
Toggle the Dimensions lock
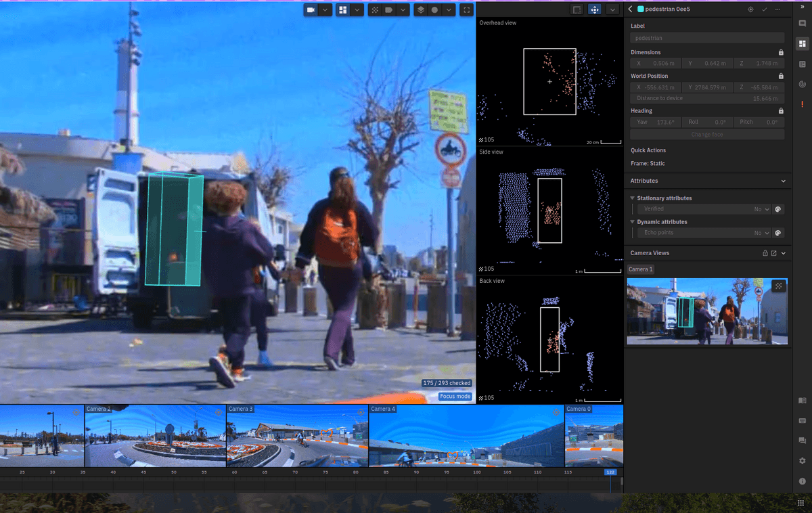(x=781, y=52)
